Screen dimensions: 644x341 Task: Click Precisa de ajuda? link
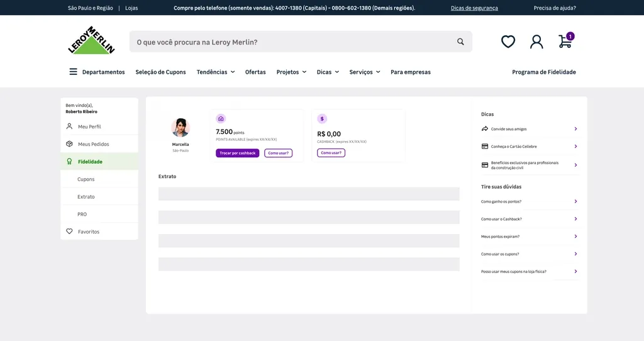(555, 8)
